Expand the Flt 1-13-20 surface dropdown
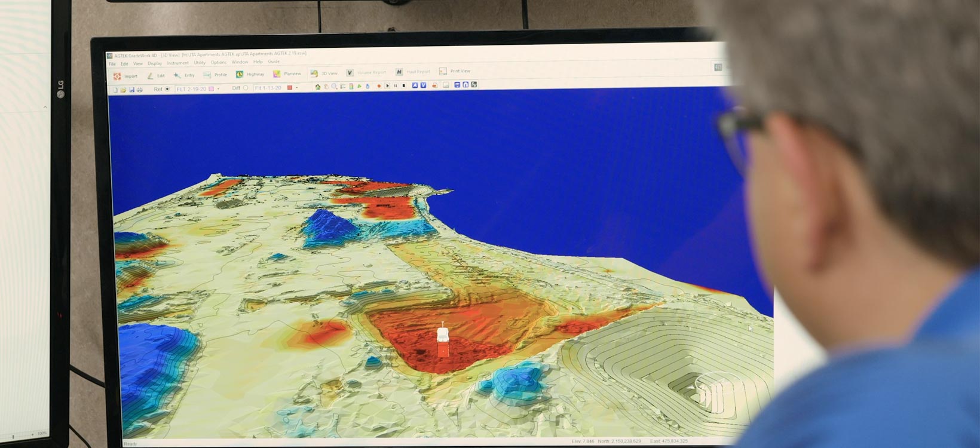Viewport: 980px width, 448px height. click(x=297, y=88)
